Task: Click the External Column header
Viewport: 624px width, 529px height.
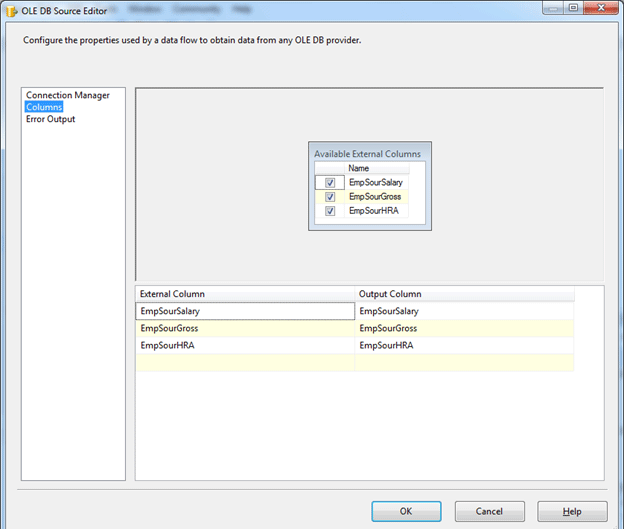Action: click(x=245, y=294)
